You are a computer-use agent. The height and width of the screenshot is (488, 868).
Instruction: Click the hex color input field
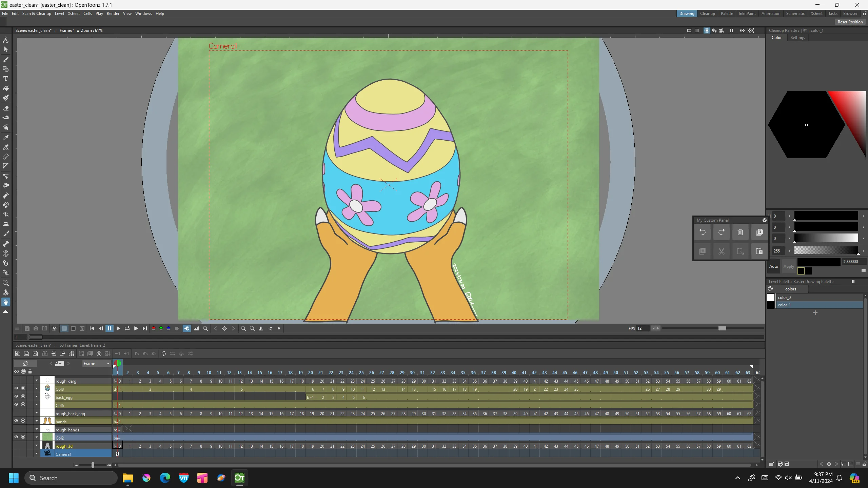tap(853, 262)
